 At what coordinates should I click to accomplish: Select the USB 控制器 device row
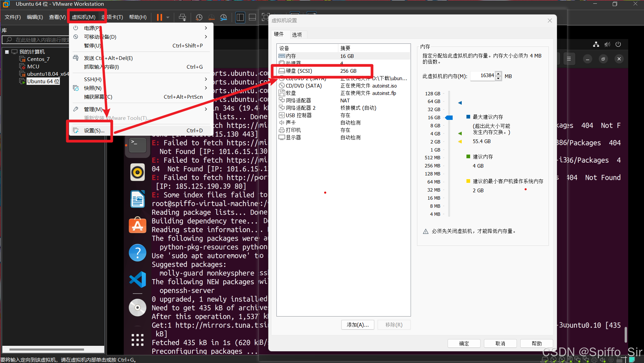click(344, 115)
